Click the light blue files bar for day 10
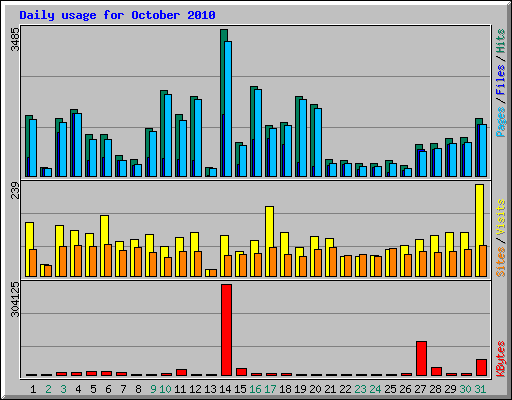Screen dimensions: 512x400 click(x=168, y=135)
